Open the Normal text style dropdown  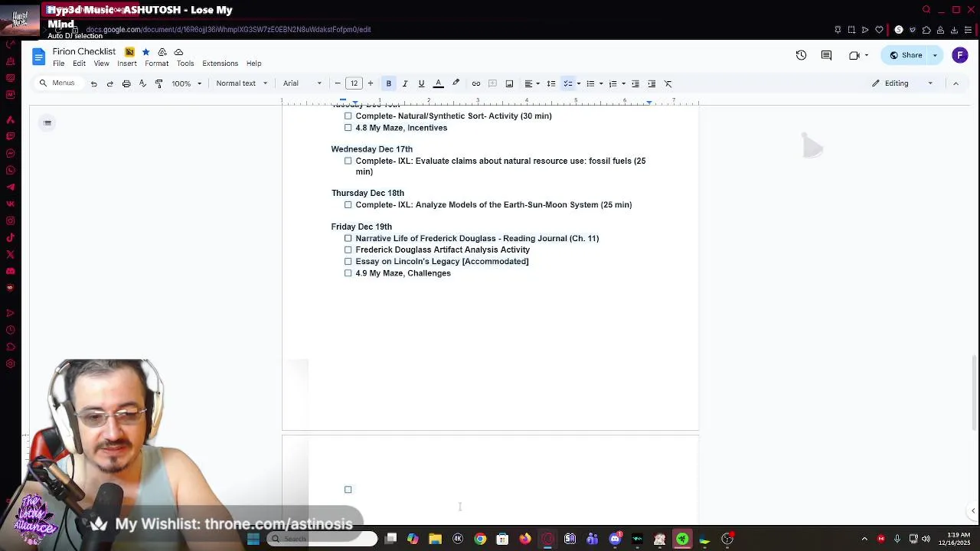tap(241, 83)
